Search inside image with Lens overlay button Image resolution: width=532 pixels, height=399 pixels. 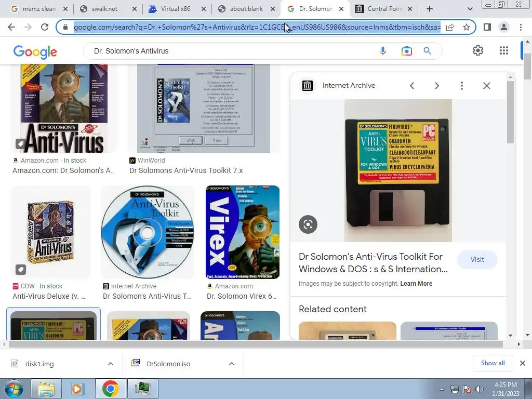click(308, 224)
